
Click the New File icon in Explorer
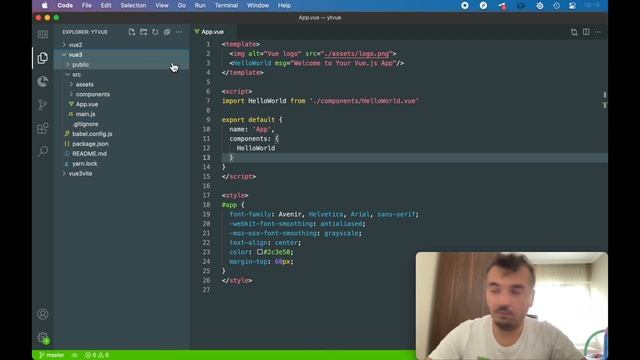coord(131,32)
